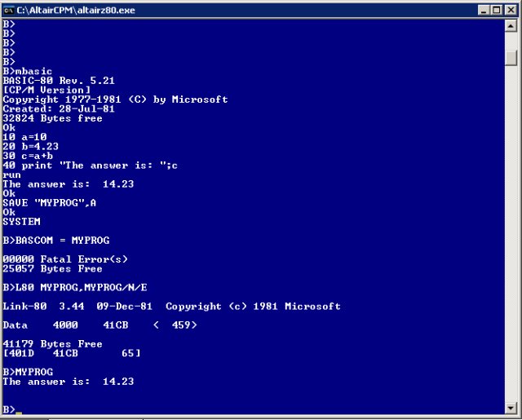Click program line '20 b=4.23'

(x=31, y=147)
